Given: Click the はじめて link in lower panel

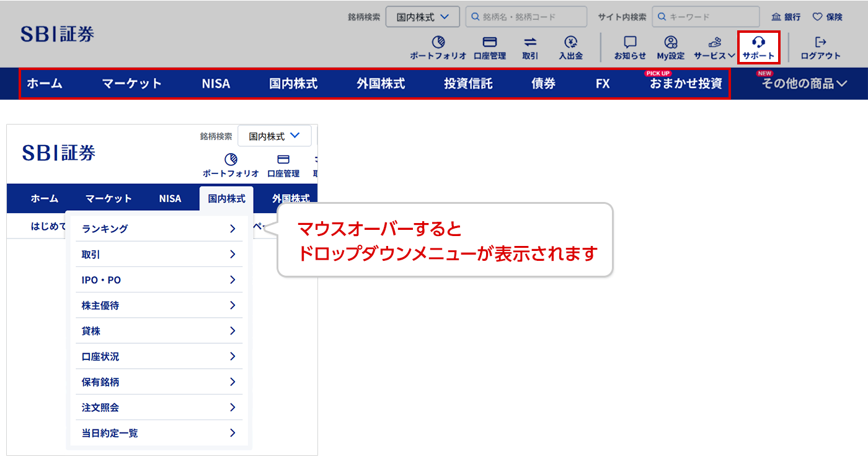Looking at the screenshot, I should tap(48, 226).
